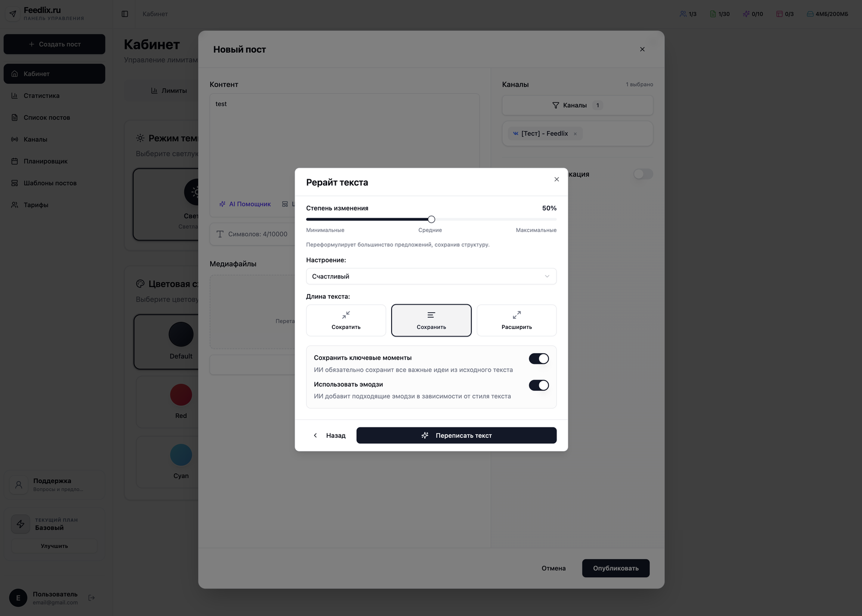862x616 pixels.
Task: Click the Feedlix paper plane logo
Action: click(x=13, y=13)
